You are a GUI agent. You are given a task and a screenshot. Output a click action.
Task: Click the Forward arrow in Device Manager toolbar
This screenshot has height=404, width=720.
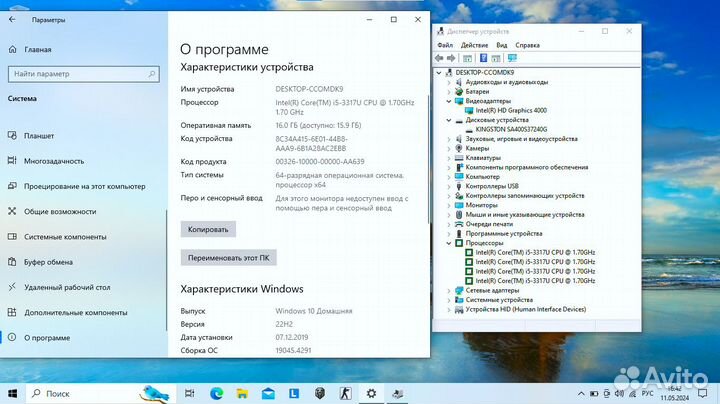(x=451, y=58)
